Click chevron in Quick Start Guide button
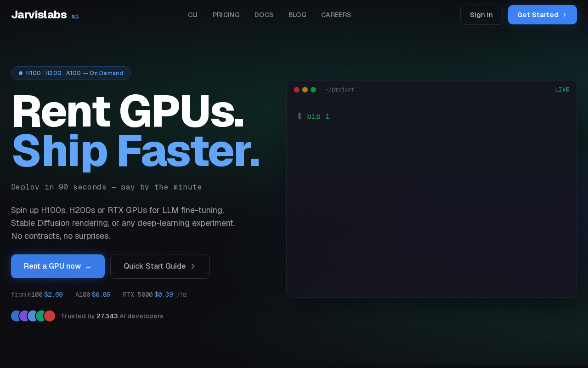 point(193,266)
